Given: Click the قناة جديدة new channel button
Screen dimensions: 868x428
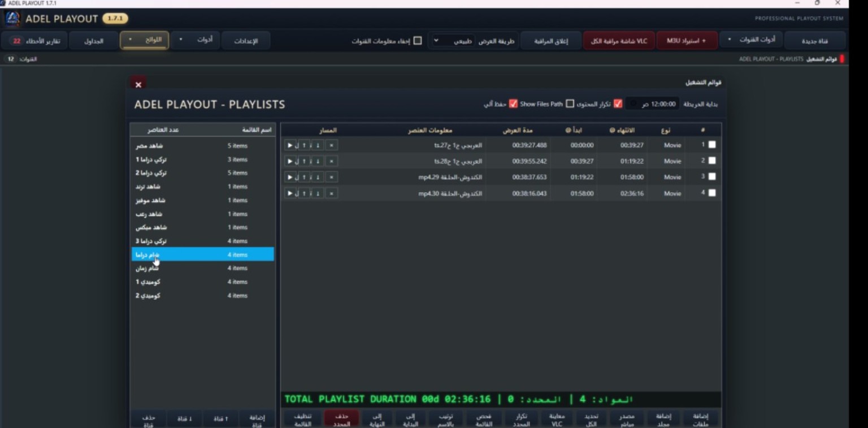Looking at the screenshot, I should point(815,41).
